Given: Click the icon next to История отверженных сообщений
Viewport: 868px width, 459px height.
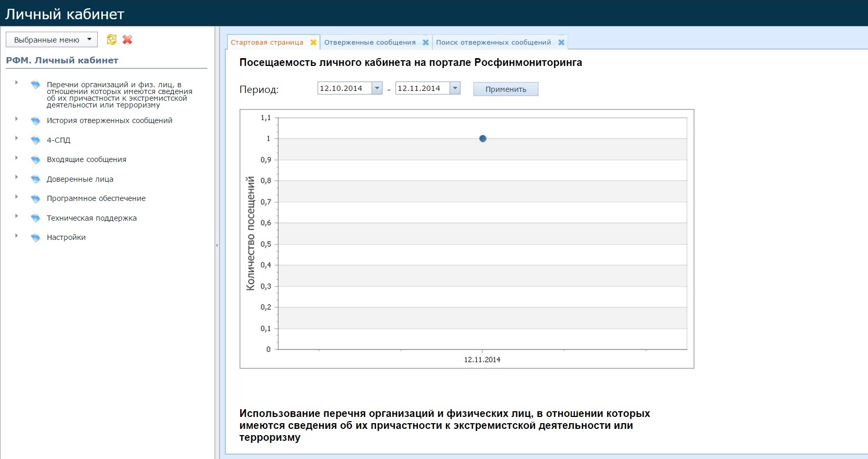Looking at the screenshot, I should point(35,120).
